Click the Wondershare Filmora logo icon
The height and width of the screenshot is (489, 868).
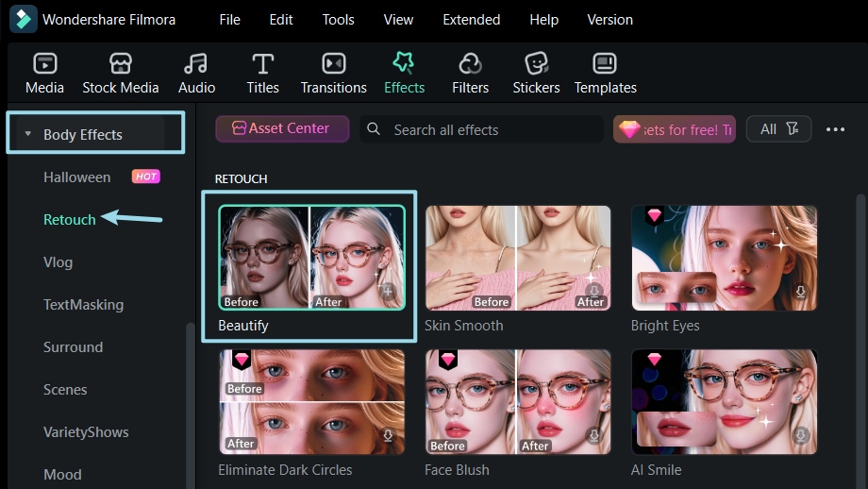pyautogui.click(x=24, y=20)
